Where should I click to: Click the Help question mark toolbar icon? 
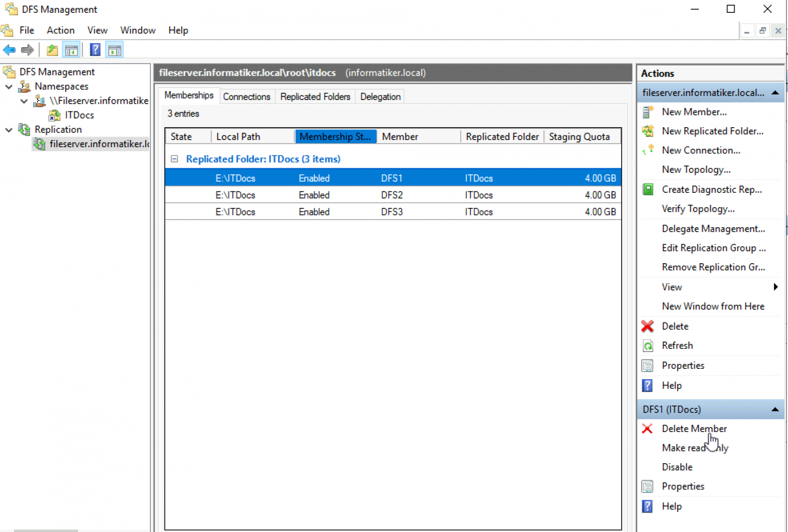(x=95, y=49)
